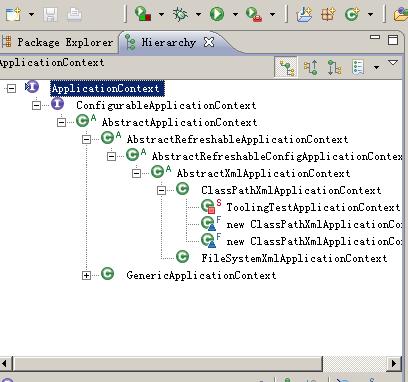408x382 pixels.
Task: Click the New wizard icon in toolbar
Action: point(13,14)
